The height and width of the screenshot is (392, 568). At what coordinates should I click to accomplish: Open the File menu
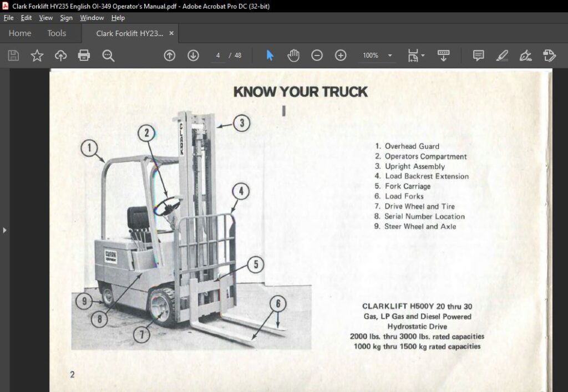[x=8, y=18]
